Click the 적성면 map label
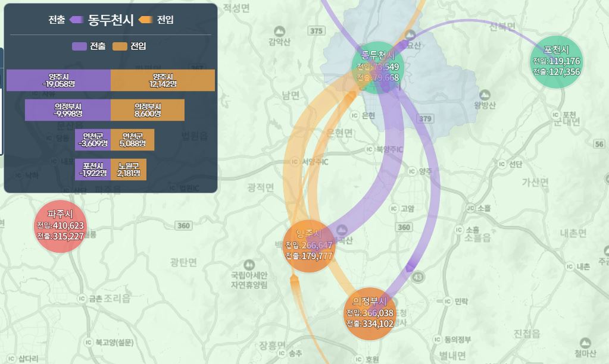The height and width of the screenshot is (364, 609). pos(236,8)
